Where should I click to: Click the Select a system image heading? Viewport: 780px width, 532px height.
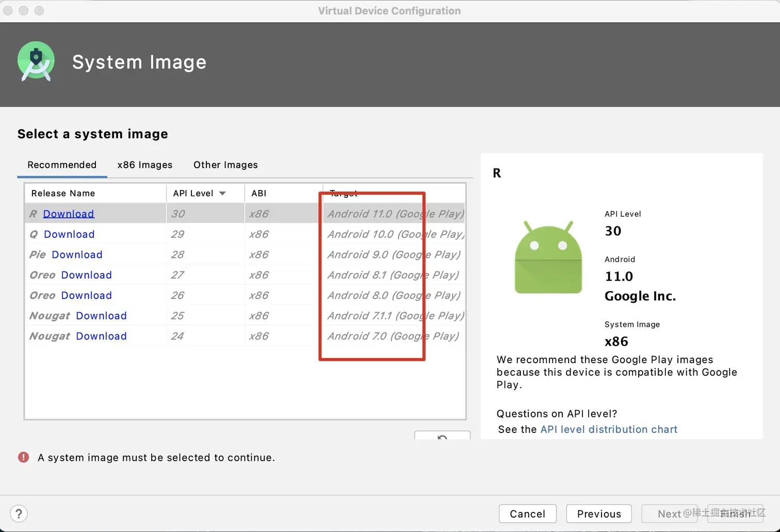(93, 134)
